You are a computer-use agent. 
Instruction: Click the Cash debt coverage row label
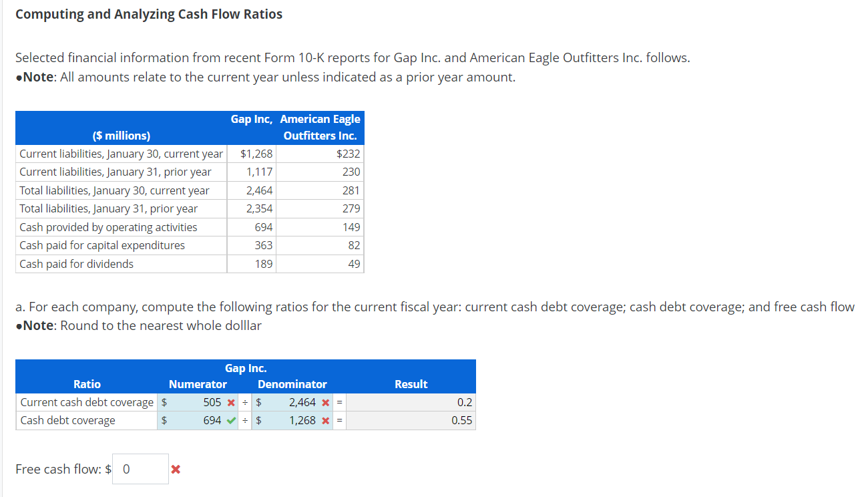pos(68,421)
